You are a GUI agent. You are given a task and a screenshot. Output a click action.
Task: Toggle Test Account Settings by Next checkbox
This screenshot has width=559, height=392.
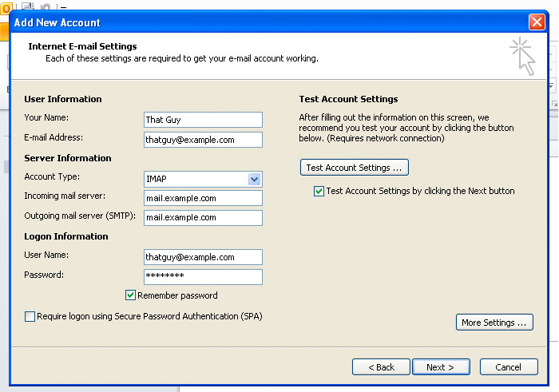[x=319, y=192]
